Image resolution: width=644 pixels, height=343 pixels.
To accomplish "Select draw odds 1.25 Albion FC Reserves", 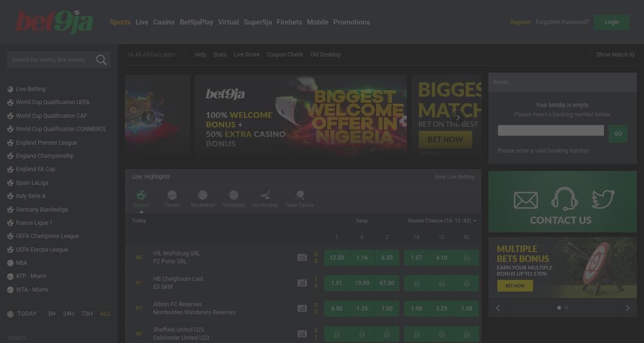I will coord(362,309).
